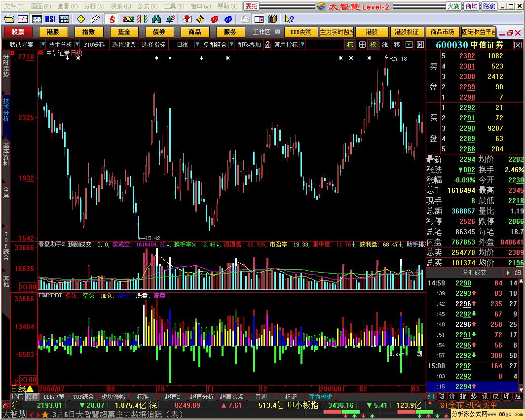This screenshot has width=525, height=420.
Task: Select the yellow four-way arrow move tool
Action: click(81, 19)
